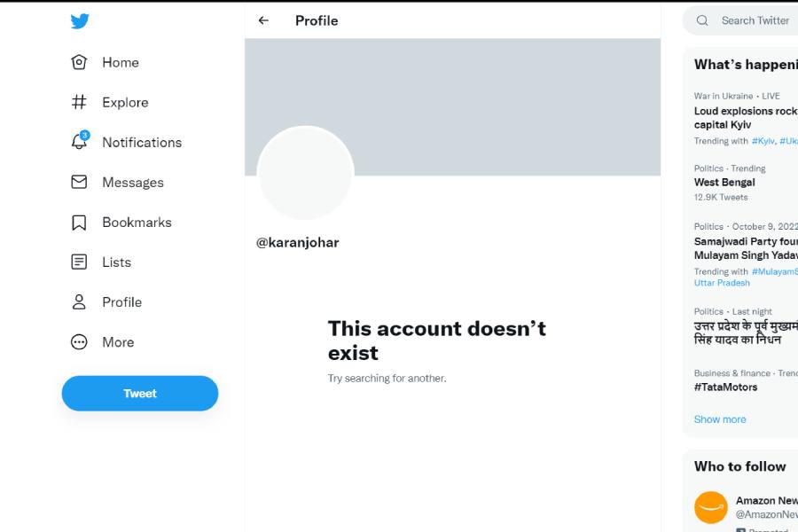Click the search magnifier icon

tap(702, 20)
